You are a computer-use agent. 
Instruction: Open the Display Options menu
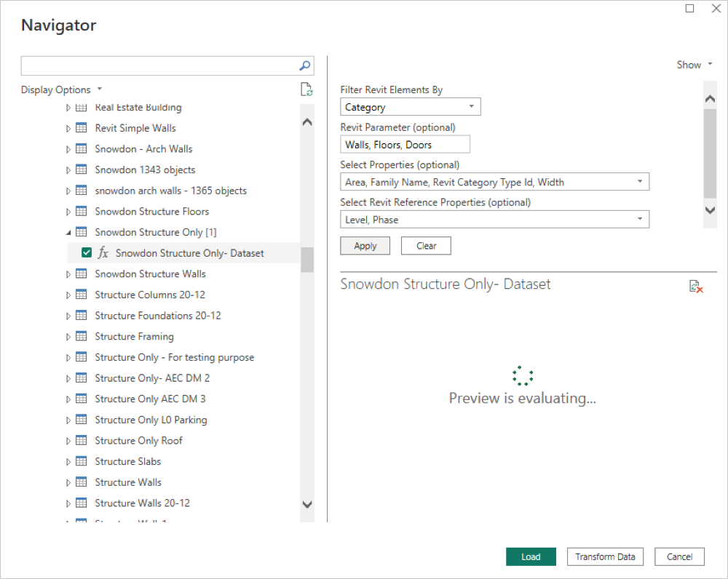(x=61, y=90)
